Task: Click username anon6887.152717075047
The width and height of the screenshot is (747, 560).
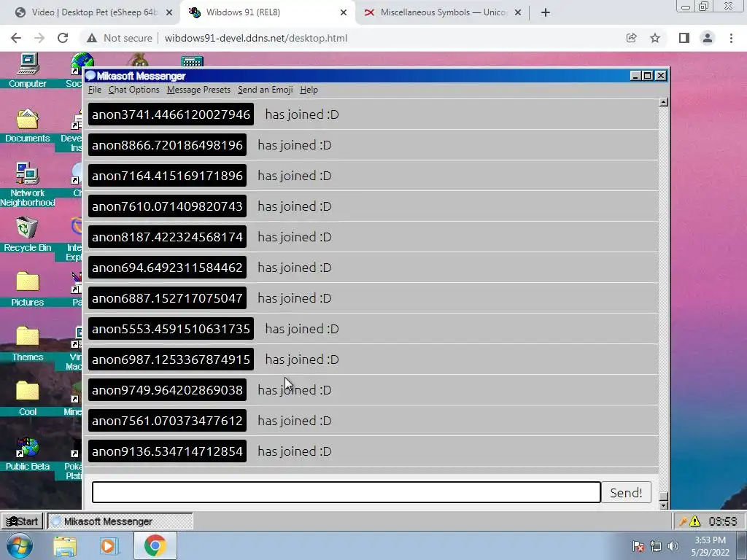Action: pyautogui.click(x=167, y=298)
